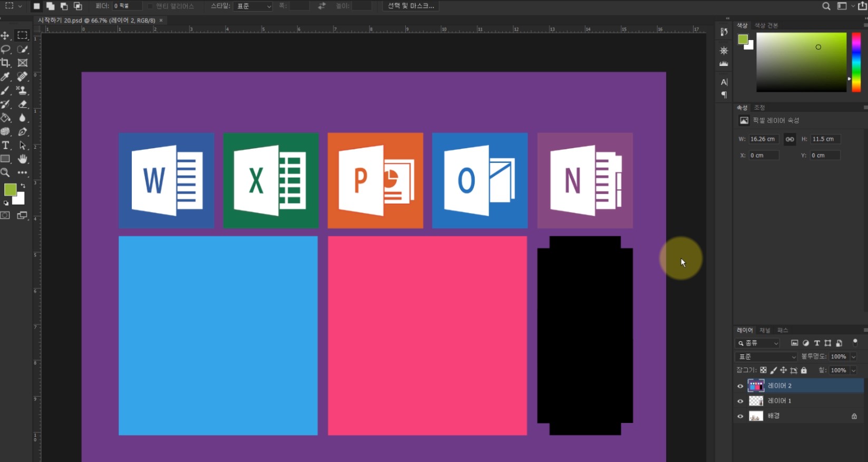Toggle visibility of 레이어 1
The height and width of the screenshot is (462, 868).
[740, 401]
